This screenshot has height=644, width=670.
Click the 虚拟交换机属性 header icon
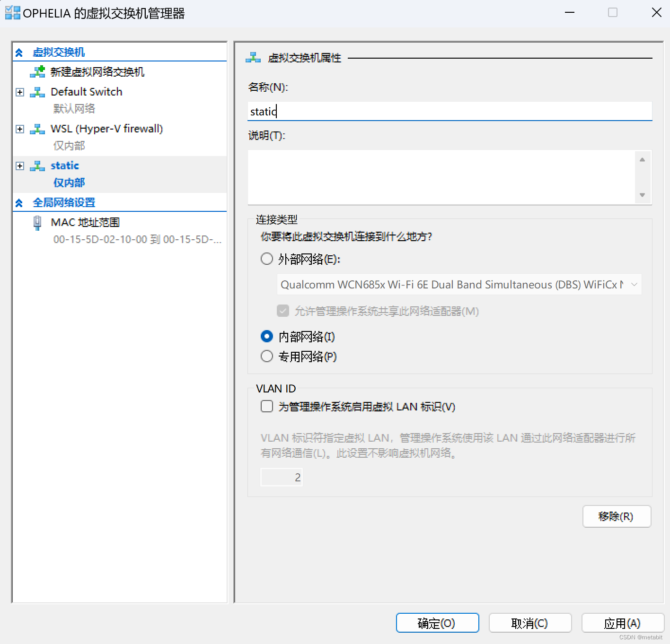coord(253,58)
